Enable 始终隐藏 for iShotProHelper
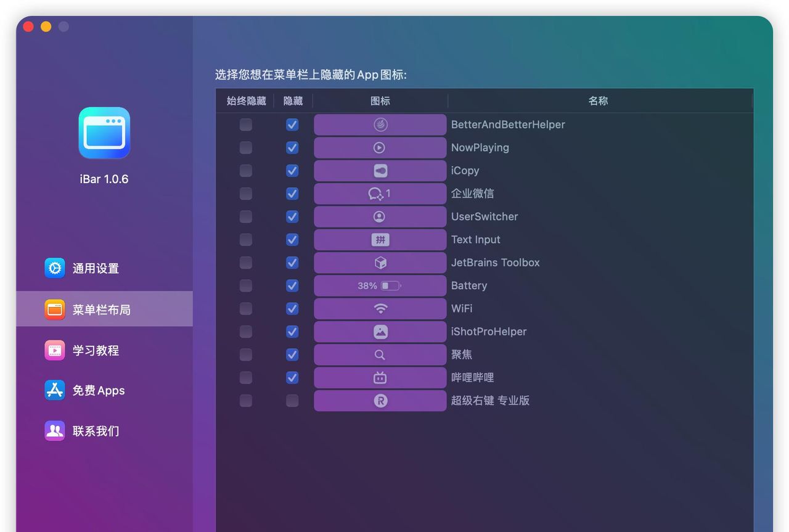 tap(246, 332)
